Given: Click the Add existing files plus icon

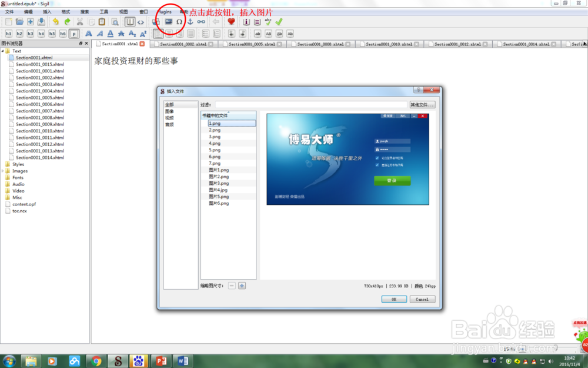Looking at the screenshot, I should pyautogui.click(x=31, y=22).
